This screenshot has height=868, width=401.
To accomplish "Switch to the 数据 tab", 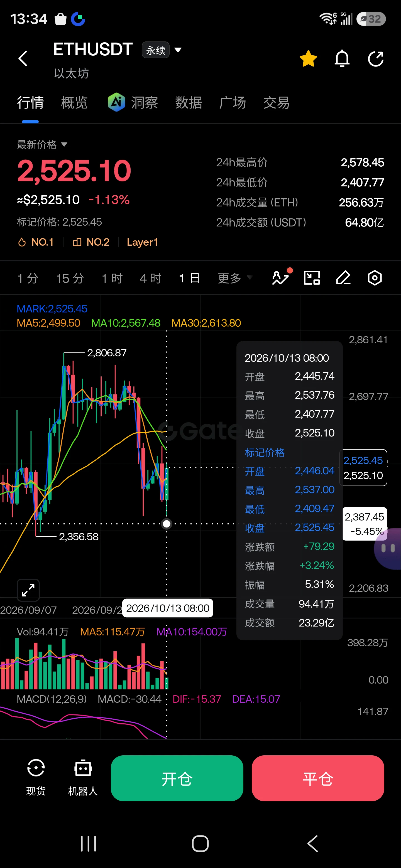I will pyautogui.click(x=189, y=102).
